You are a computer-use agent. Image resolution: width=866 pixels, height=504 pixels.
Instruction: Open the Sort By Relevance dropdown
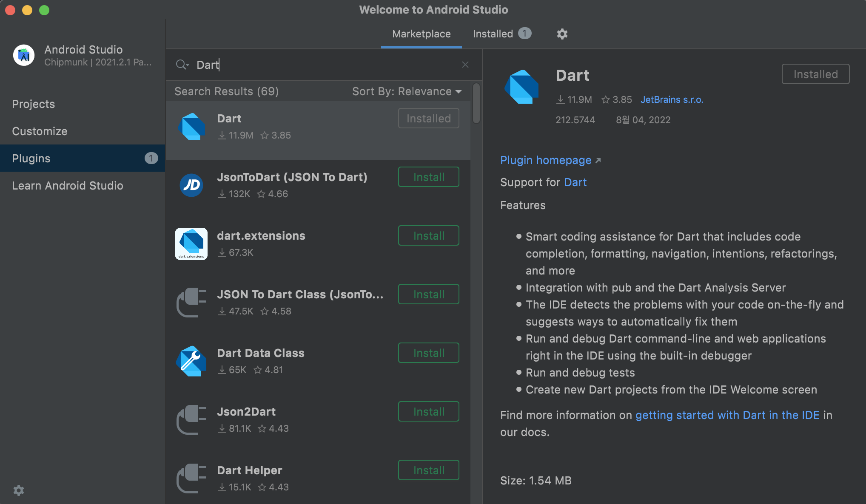(407, 91)
